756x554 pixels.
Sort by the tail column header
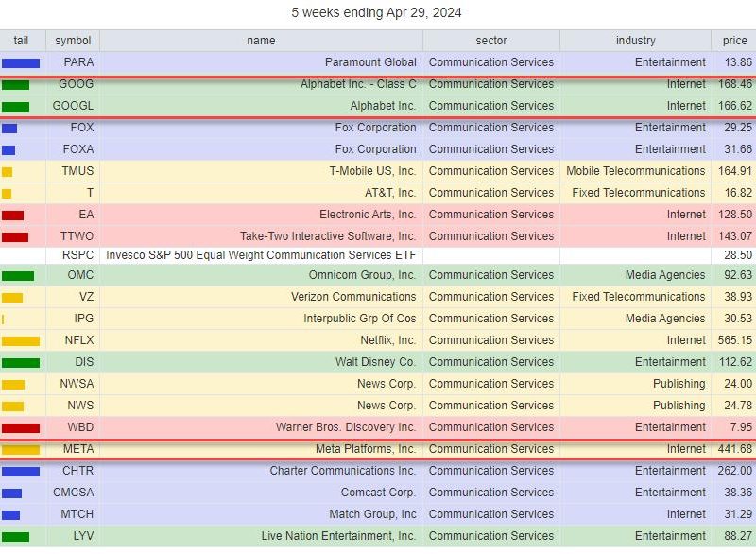[21, 41]
